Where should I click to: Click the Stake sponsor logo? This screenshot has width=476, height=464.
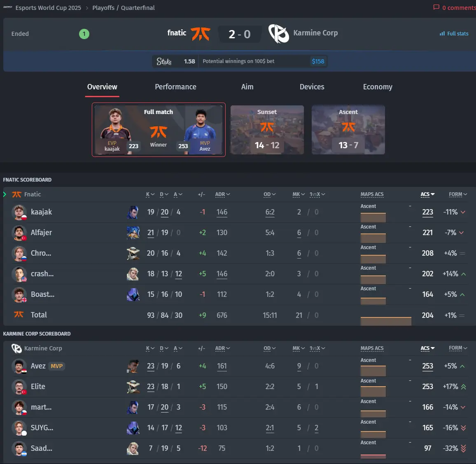point(164,61)
